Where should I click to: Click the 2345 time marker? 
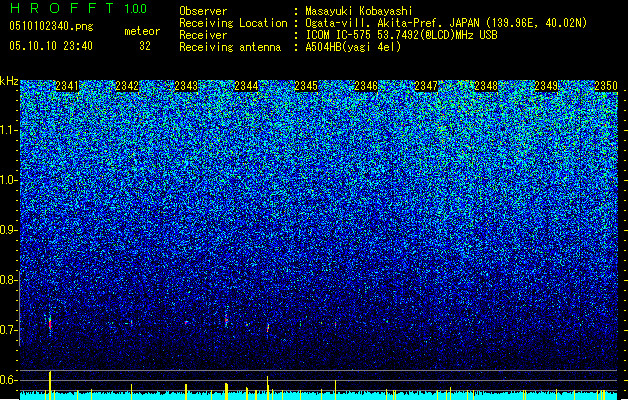coord(306,86)
